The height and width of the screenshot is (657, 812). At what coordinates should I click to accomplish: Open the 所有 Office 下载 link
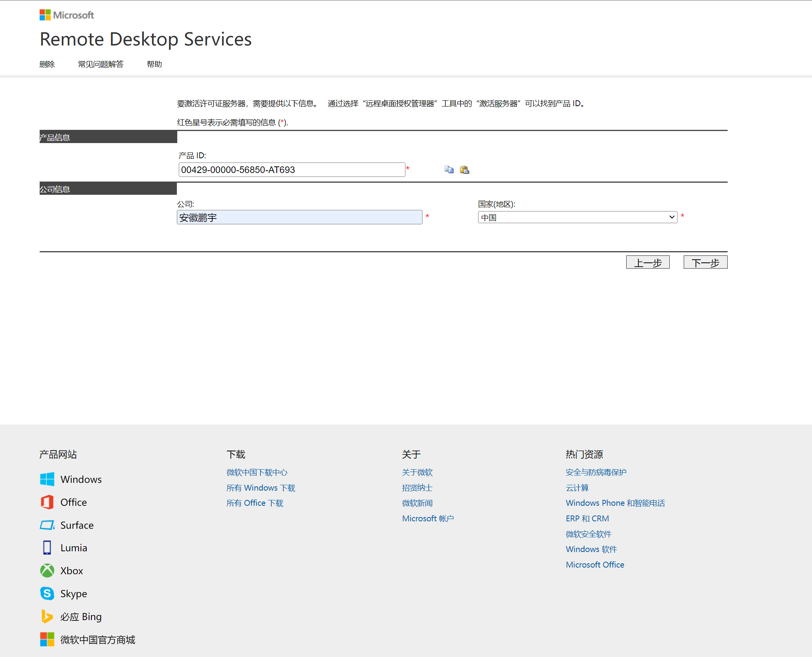[x=255, y=503]
